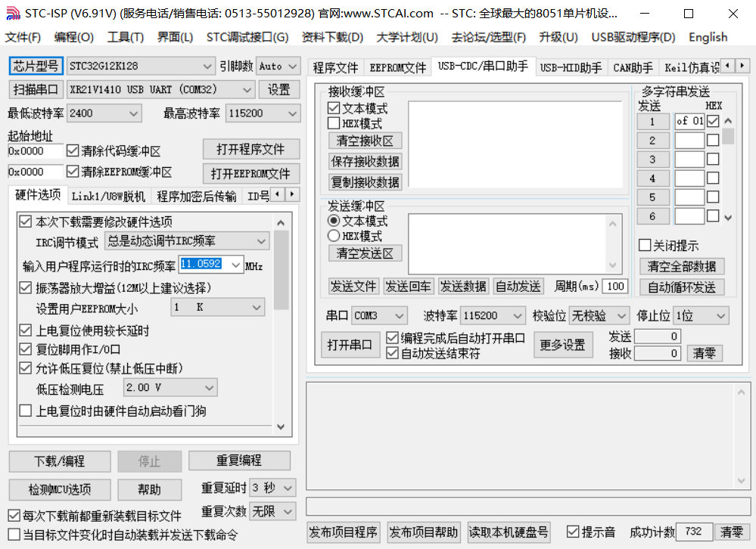Image resolution: width=756 pixels, height=549 pixels.
Task: Toggle 清除代码缓冲区 checkbox
Action: (73, 150)
